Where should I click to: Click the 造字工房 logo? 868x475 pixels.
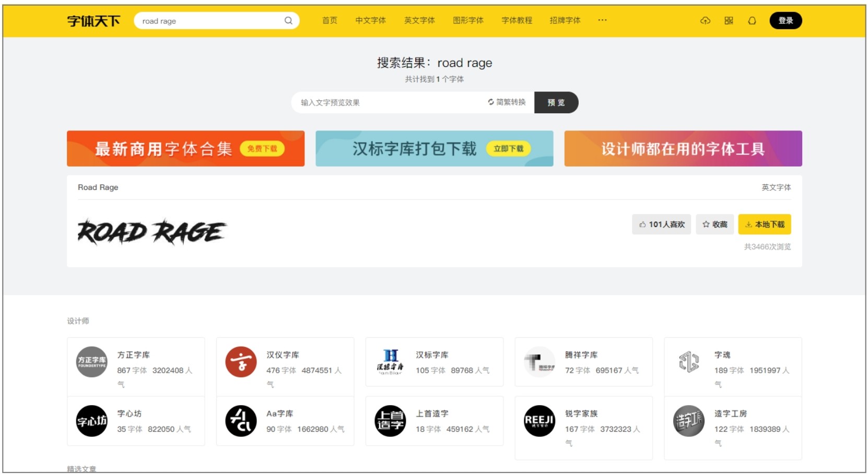689,421
